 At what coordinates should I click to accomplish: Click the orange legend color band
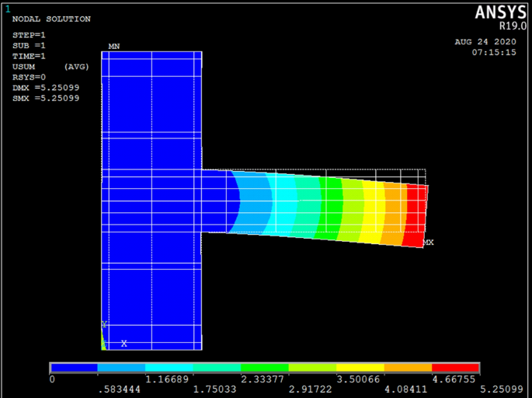tap(408, 367)
